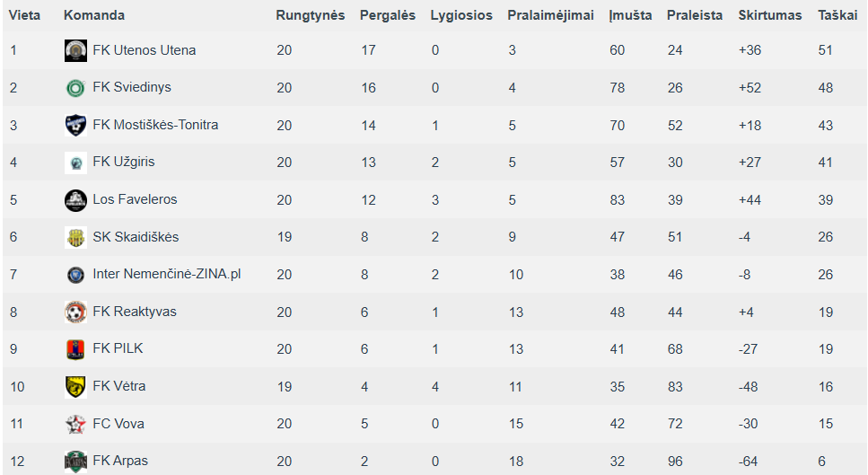
Task: Click the SK Skaidiškės yellow crest
Action: (x=75, y=237)
